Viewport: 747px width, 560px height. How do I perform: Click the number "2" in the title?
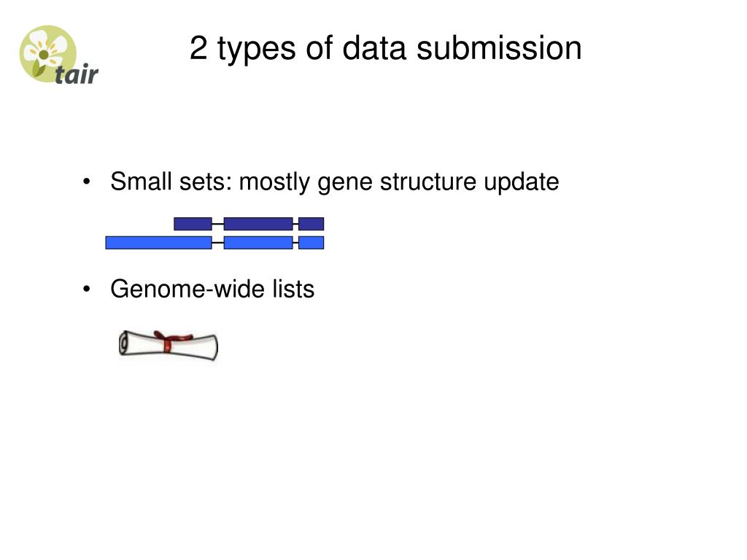coord(198,49)
